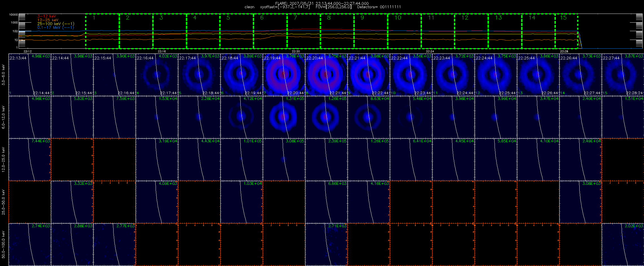Open 25-50 keV image labeled 3.32E+03
644x266 pixels.
click(72, 202)
